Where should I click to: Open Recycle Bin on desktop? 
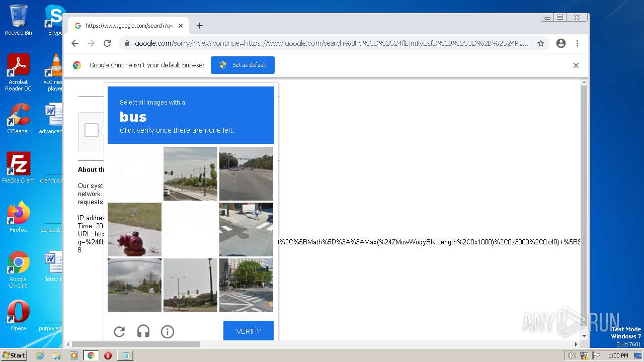[18, 20]
